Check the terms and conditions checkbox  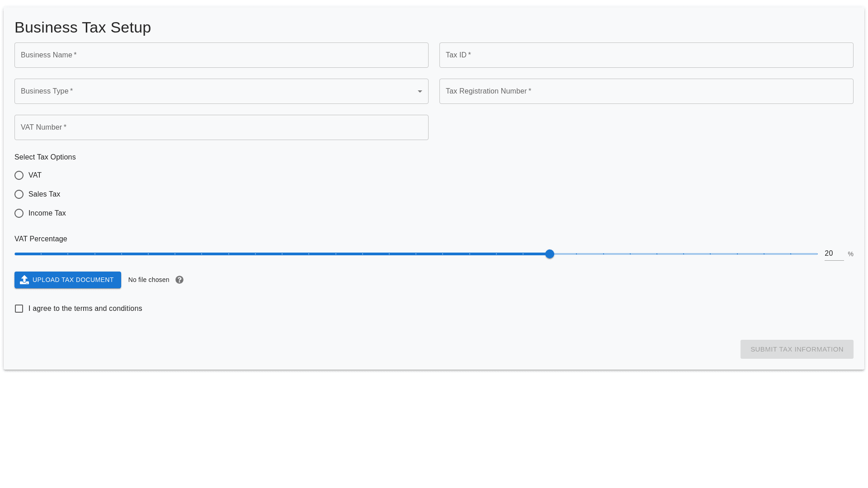(x=19, y=309)
